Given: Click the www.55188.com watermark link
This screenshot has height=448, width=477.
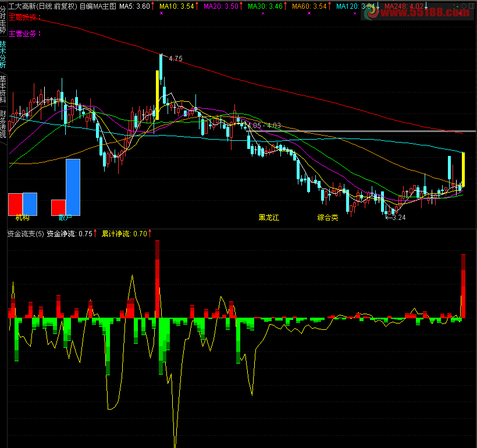Looking at the screenshot, I should [425, 12].
